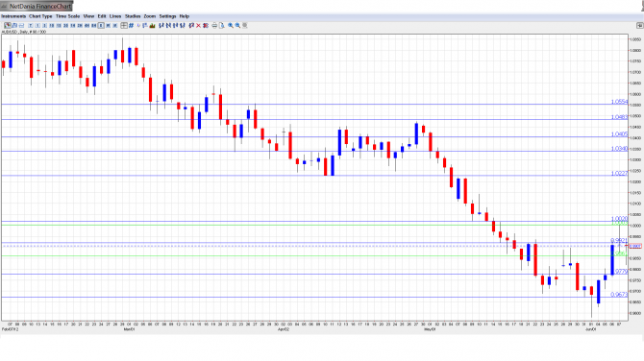Click the first blue candlestick drawing icon
The width and height of the screenshot is (644, 361).
(x=161, y=25)
